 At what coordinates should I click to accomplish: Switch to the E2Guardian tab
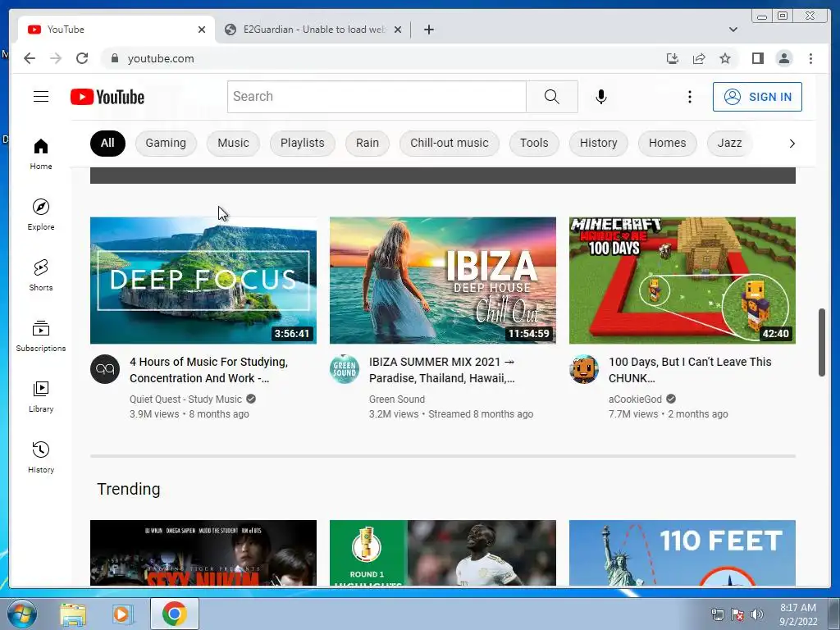[x=313, y=30]
